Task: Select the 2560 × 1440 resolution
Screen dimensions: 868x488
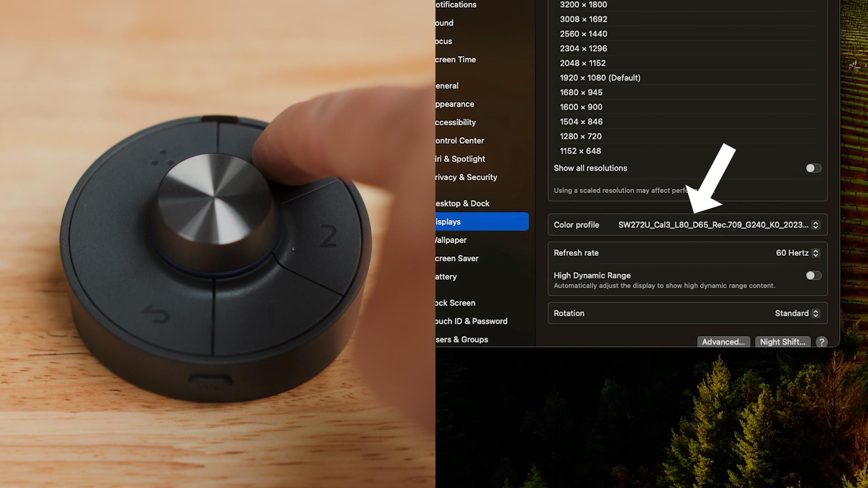Action: coord(583,33)
